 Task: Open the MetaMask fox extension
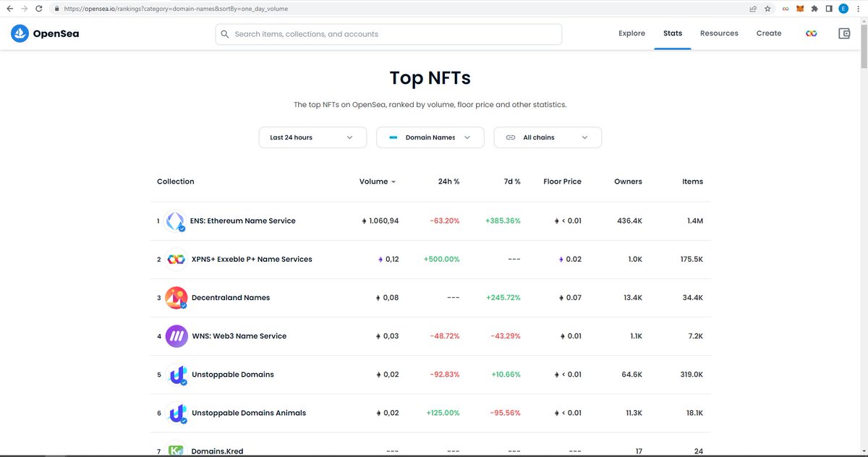pos(800,9)
